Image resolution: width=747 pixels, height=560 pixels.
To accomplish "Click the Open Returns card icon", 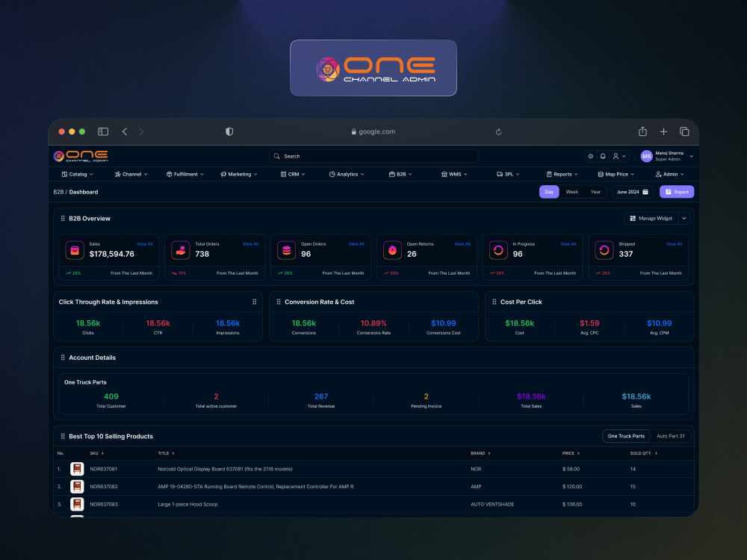I will (392, 250).
